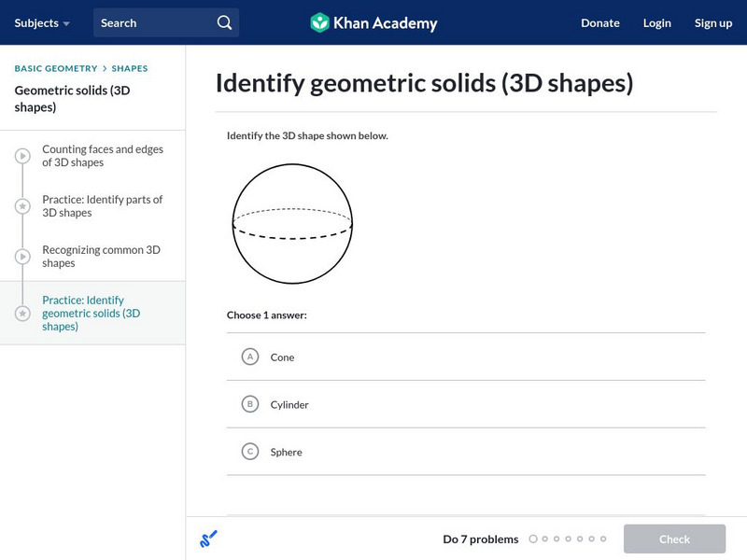Click the search magnifier icon
The width and height of the screenshot is (747, 560).
click(224, 22)
